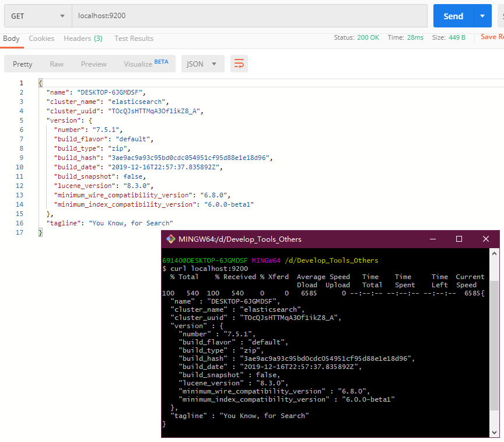This screenshot has height=442, width=504.
Task: Open the GET request method dropdown
Action: point(37,16)
